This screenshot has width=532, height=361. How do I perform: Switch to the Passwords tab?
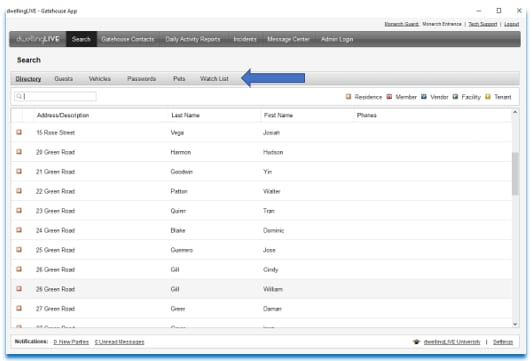141,79
